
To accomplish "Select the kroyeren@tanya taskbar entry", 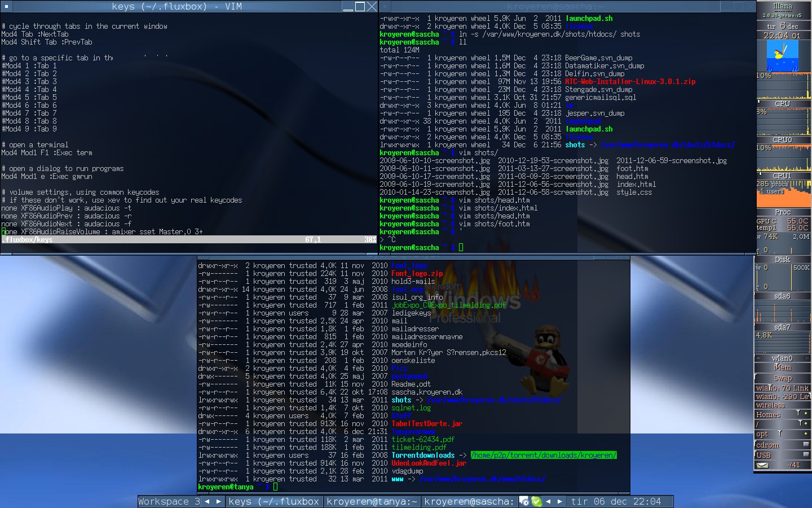I will tap(372, 501).
